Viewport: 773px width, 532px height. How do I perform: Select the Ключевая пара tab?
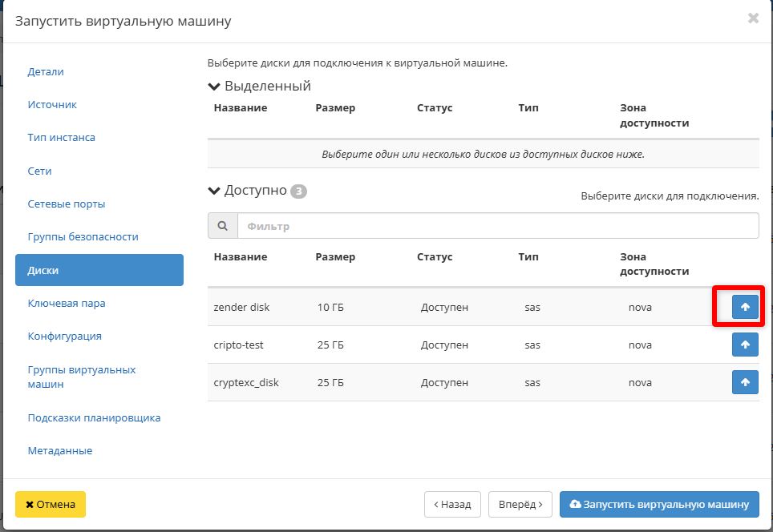pyautogui.click(x=67, y=303)
